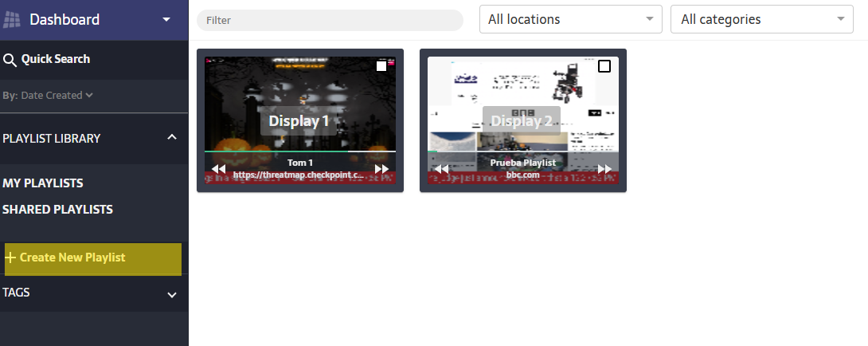Viewport: 868px width, 346px height.
Task: Tick the Display 1 selection checkbox
Action: coord(381,66)
